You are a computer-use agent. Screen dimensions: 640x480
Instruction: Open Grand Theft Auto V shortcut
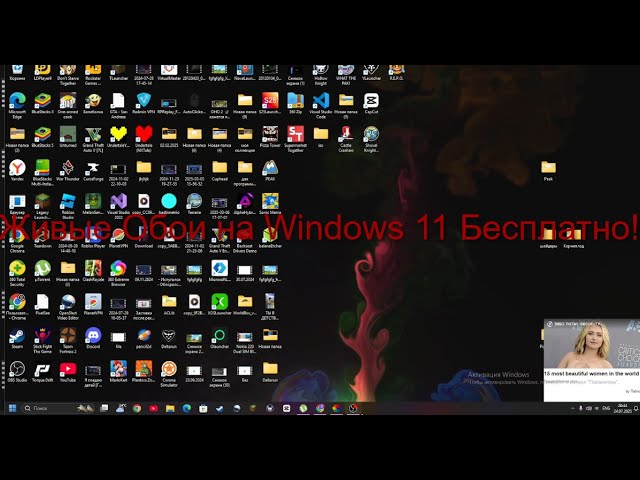click(x=93, y=139)
